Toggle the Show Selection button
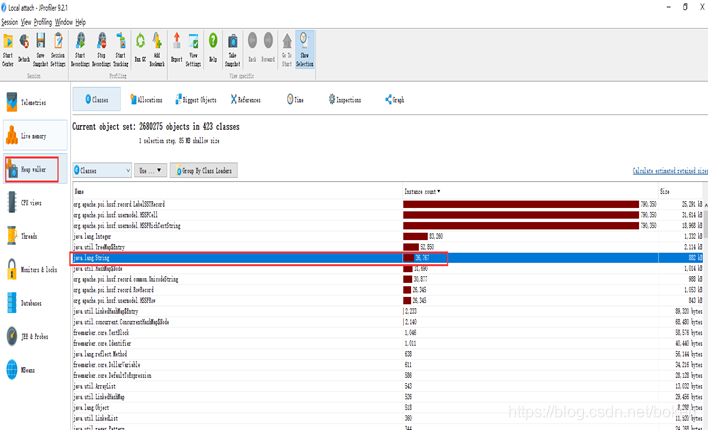The width and height of the screenshot is (708, 430). tap(305, 50)
